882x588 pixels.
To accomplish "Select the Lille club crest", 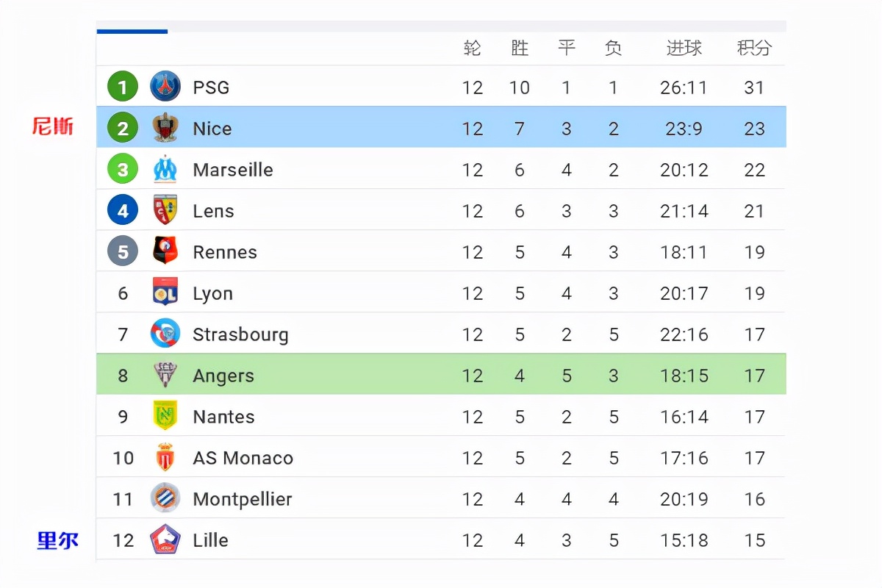I will pyautogui.click(x=165, y=539).
